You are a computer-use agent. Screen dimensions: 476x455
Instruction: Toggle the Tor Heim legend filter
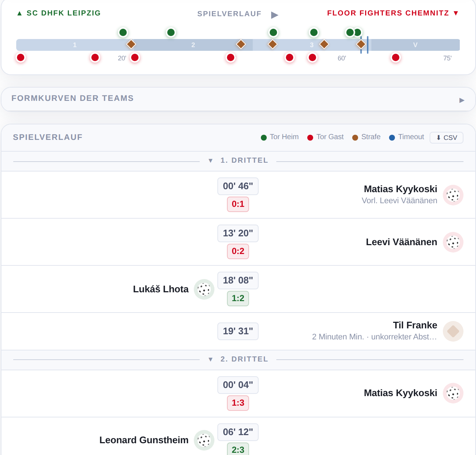[280, 137]
